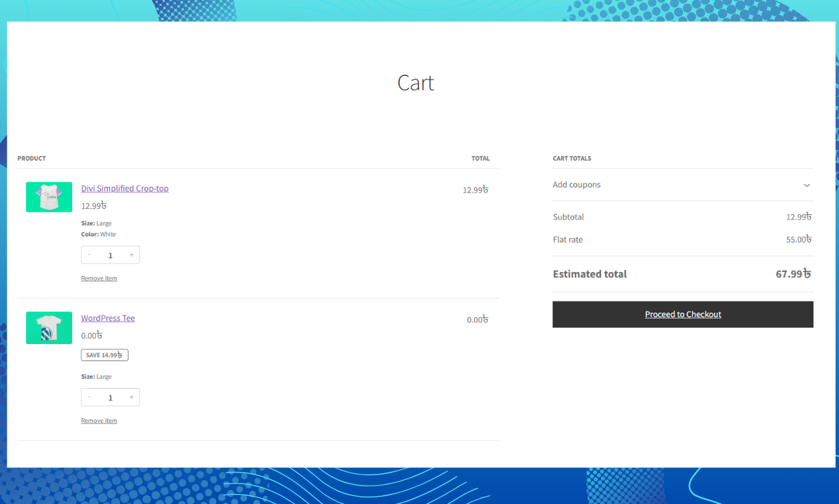Click the WordPress Tee product image
The width and height of the screenshot is (839, 504).
point(49,328)
